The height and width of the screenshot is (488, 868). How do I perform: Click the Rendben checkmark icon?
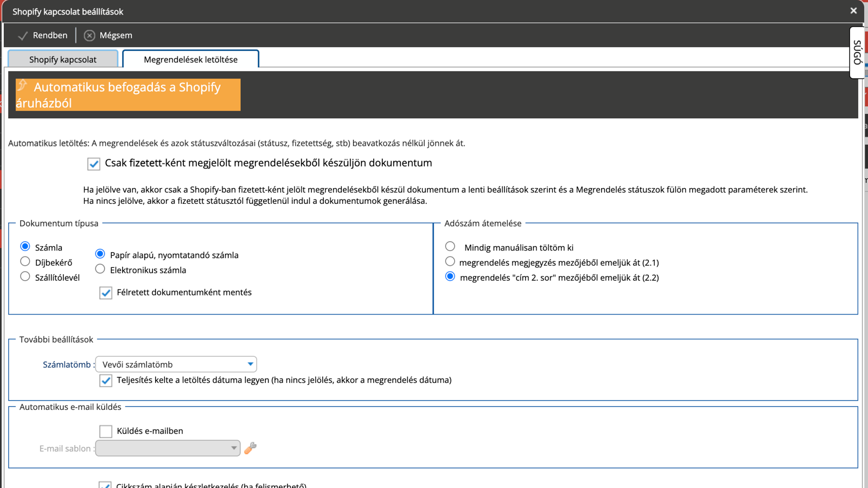pos(23,36)
